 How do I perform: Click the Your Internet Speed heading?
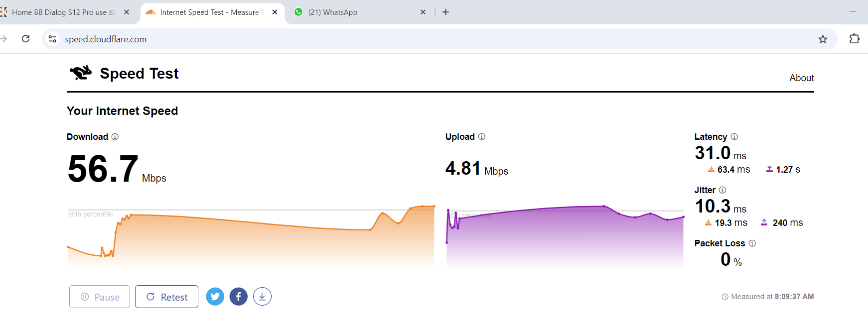coord(122,111)
